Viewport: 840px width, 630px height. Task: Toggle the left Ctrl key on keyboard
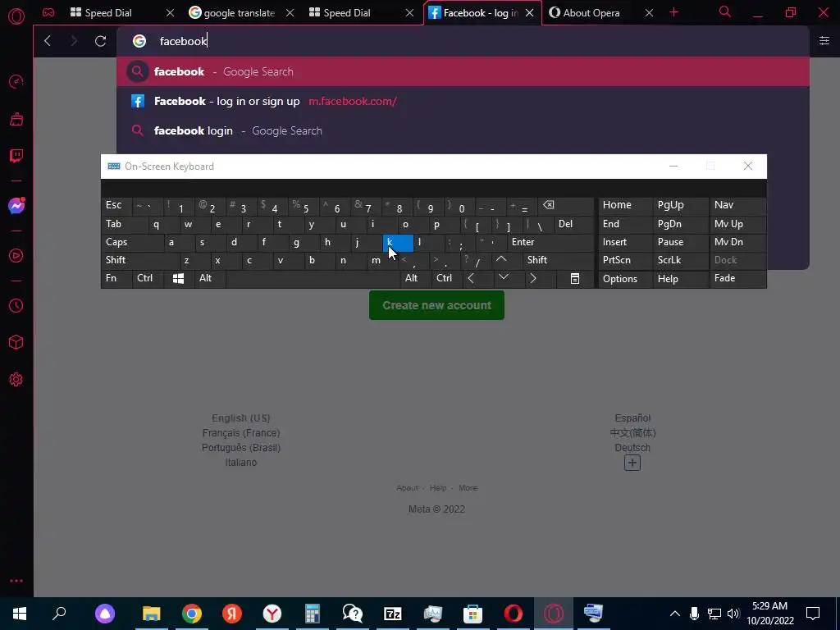pyautogui.click(x=148, y=278)
